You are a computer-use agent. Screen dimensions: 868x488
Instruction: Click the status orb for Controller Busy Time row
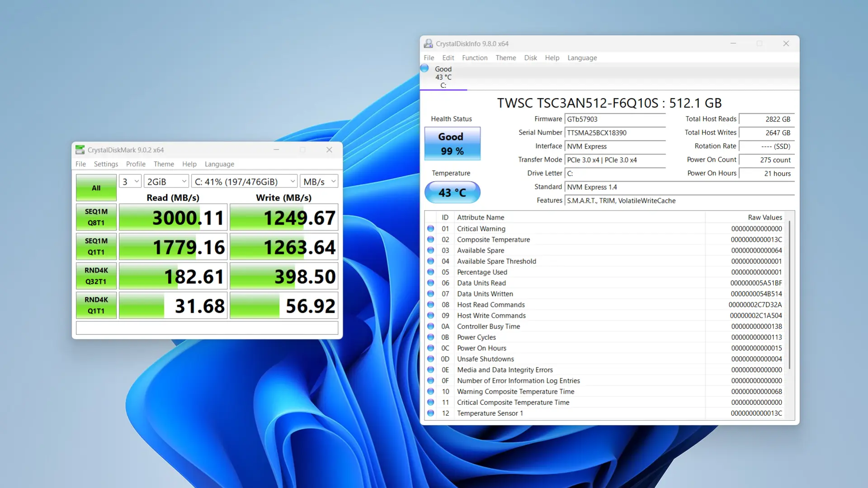click(431, 326)
